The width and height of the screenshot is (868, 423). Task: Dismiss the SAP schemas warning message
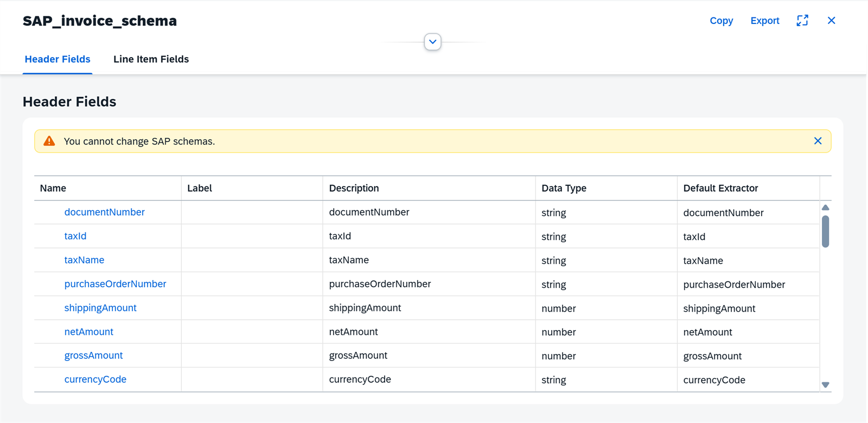tap(818, 141)
